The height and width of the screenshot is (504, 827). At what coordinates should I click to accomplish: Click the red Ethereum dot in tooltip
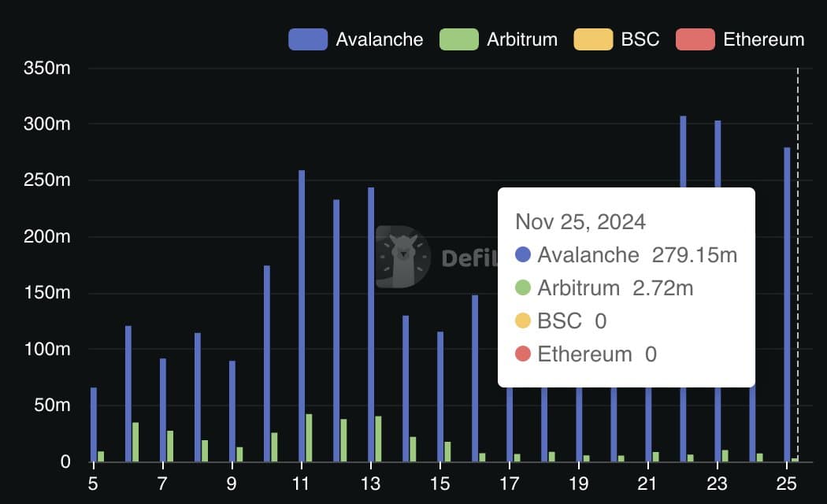coord(523,354)
